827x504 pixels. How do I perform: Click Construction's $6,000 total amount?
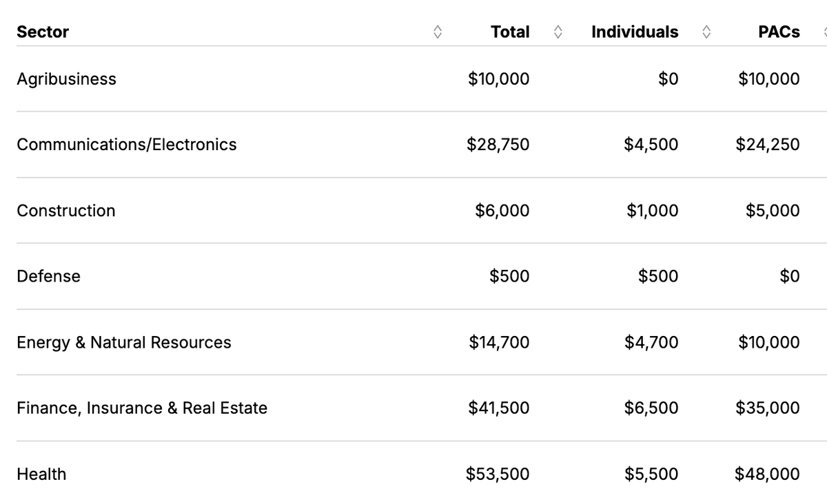[x=502, y=211]
